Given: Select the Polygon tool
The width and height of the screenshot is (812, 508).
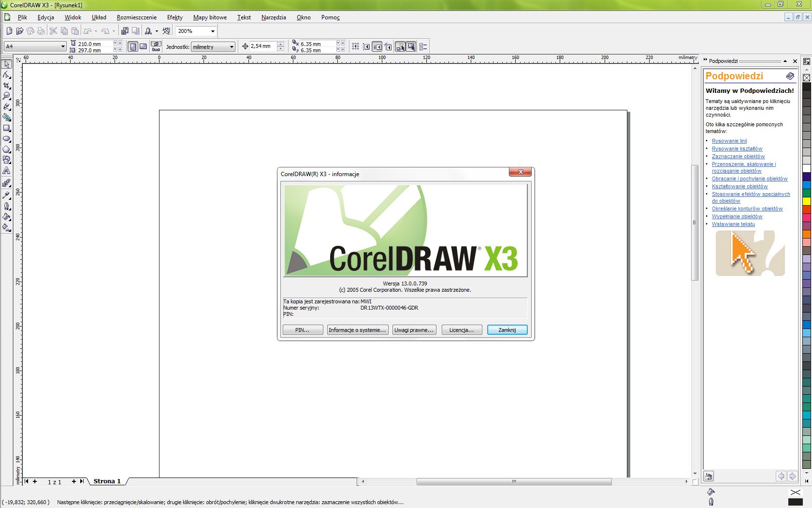Looking at the screenshot, I should point(7,149).
